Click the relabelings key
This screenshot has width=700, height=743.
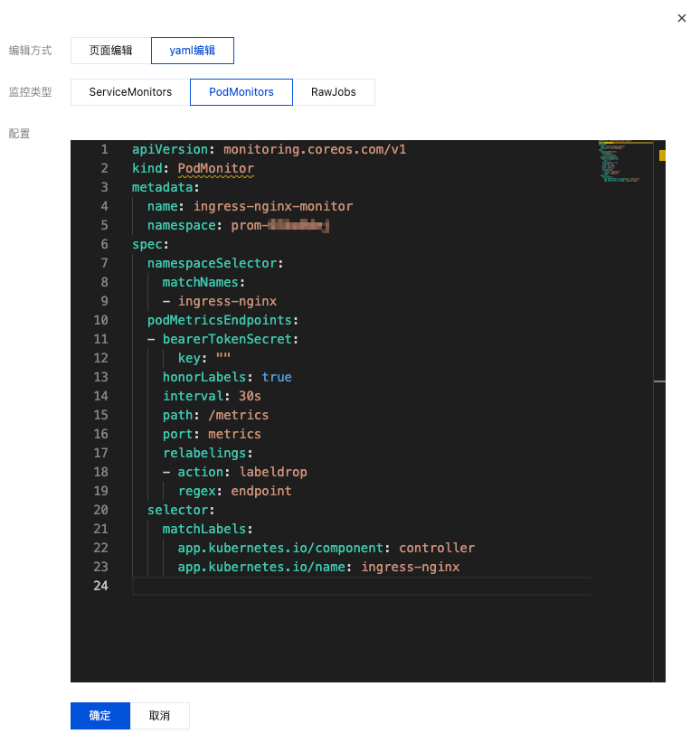[x=204, y=453]
